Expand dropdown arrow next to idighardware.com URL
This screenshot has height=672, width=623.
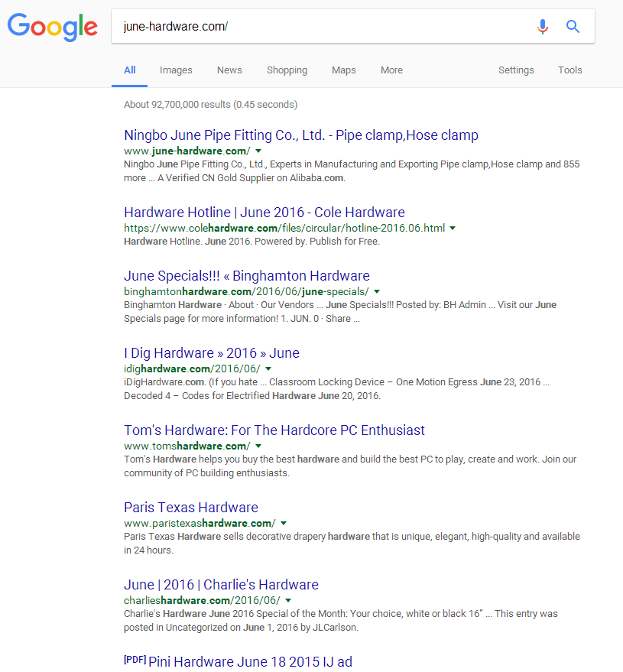[268, 368]
